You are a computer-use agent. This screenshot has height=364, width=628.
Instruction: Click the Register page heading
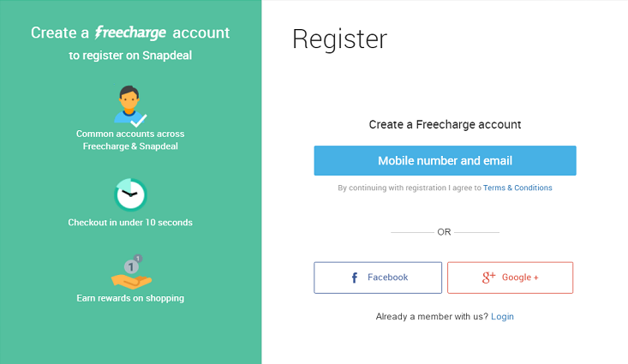pos(339,39)
